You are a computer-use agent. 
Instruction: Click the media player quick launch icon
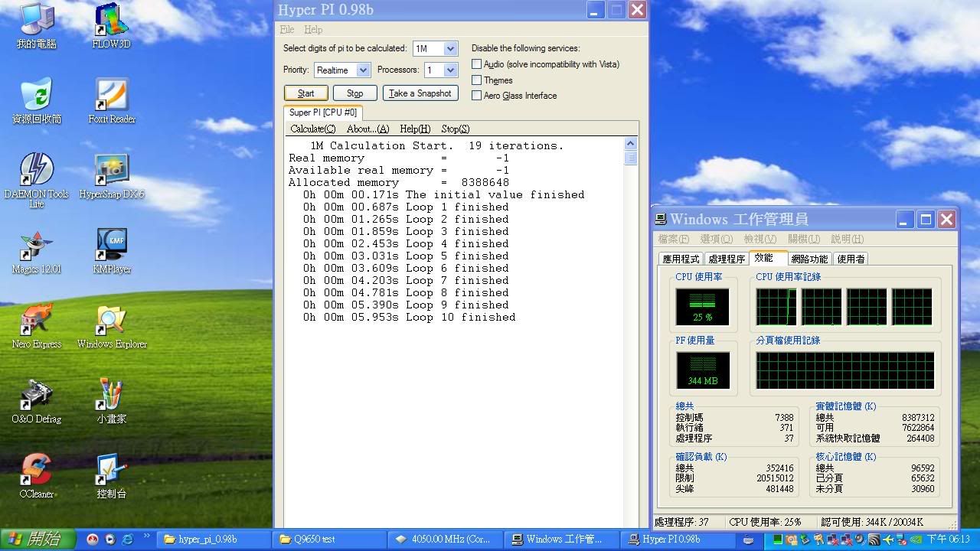tap(110, 540)
